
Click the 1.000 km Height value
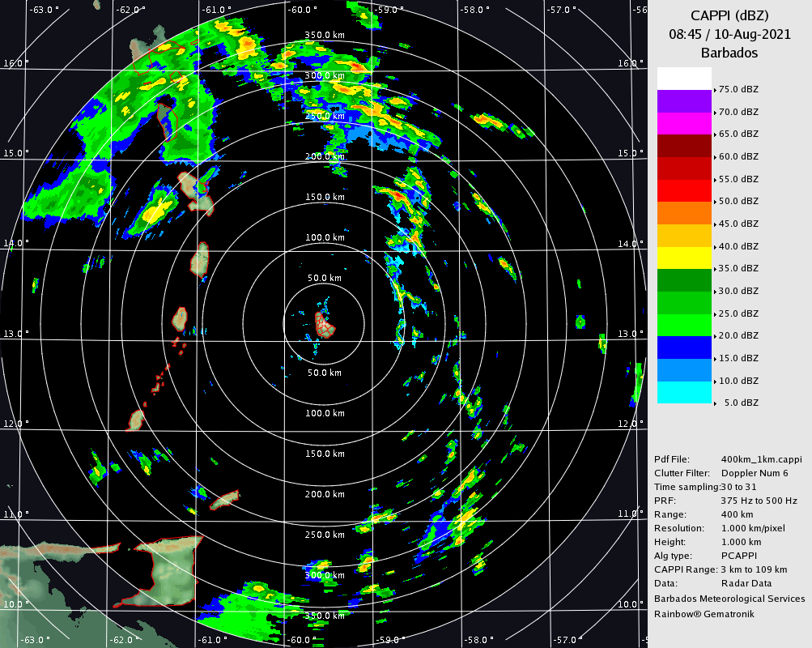click(741, 543)
